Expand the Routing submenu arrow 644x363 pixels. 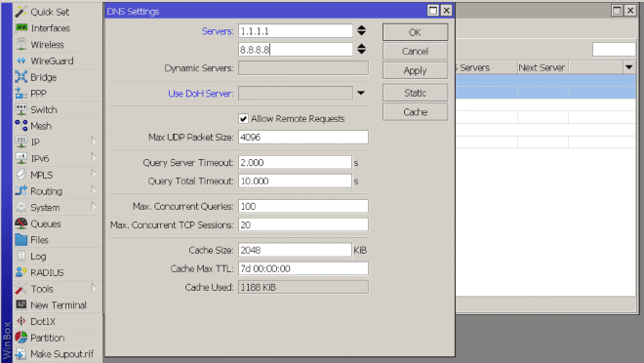[94, 190]
